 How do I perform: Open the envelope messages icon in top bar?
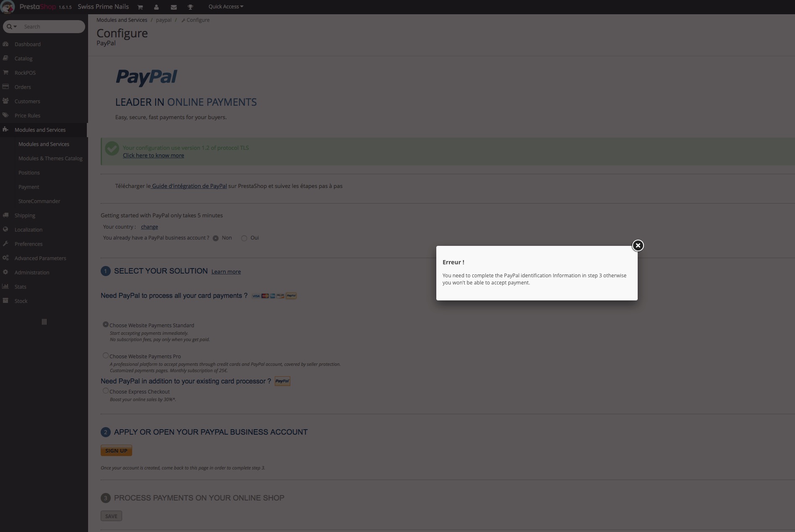click(x=174, y=7)
